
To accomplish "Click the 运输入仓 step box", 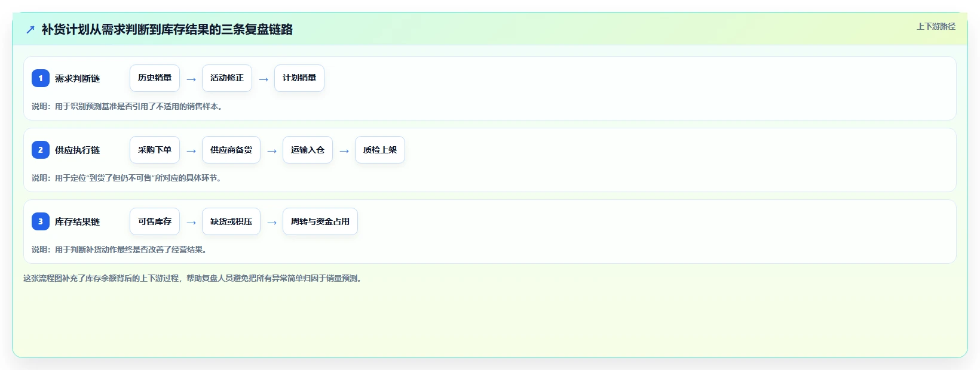I will 308,150.
